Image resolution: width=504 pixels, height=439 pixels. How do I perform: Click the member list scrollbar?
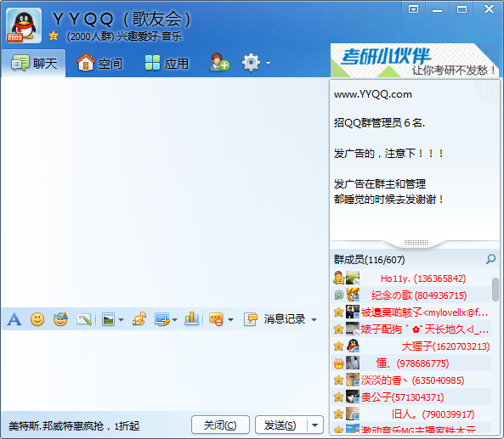496,290
